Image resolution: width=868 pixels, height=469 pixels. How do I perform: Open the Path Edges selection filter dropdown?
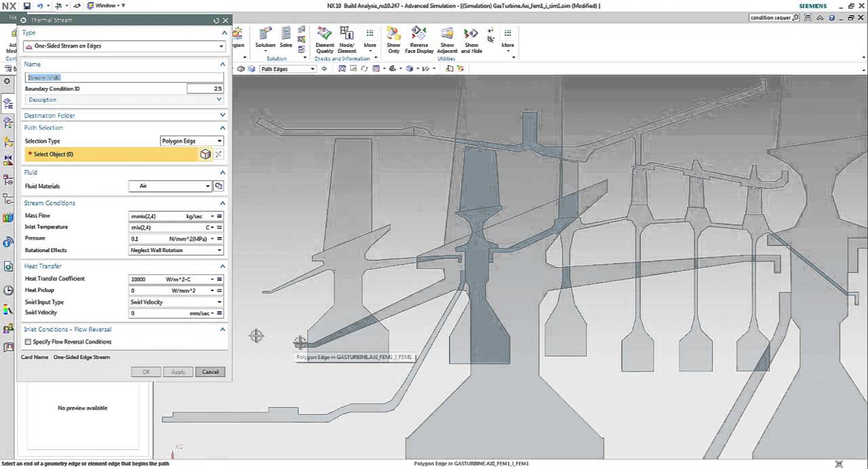(x=288, y=68)
